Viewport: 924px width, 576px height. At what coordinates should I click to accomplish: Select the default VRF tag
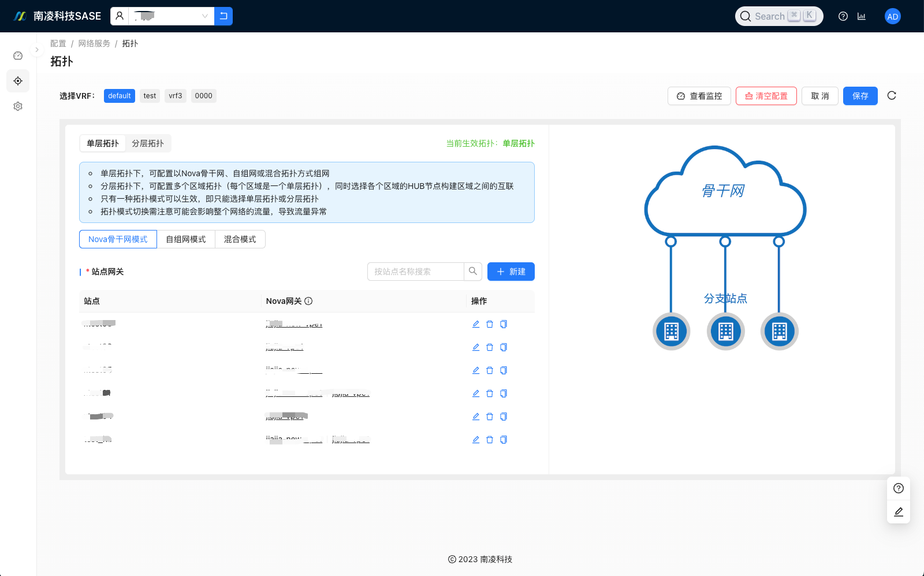pyautogui.click(x=120, y=96)
